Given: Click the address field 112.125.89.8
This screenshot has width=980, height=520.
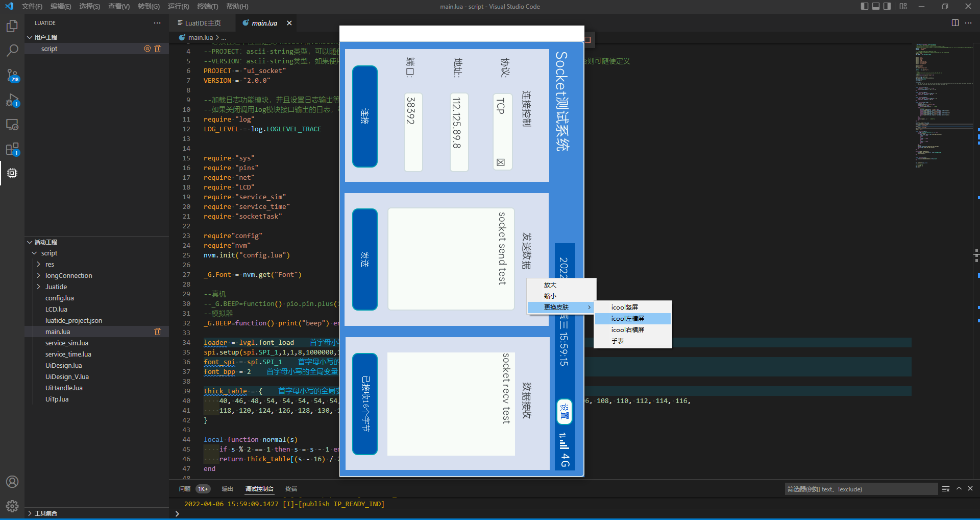Looking at the screenshot, I should tap(459, 132).
